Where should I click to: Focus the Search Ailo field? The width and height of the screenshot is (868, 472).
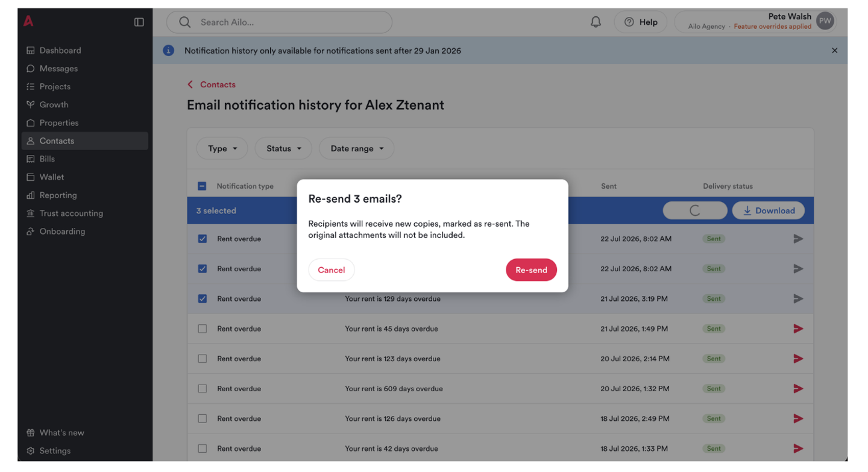coord(279,22)
